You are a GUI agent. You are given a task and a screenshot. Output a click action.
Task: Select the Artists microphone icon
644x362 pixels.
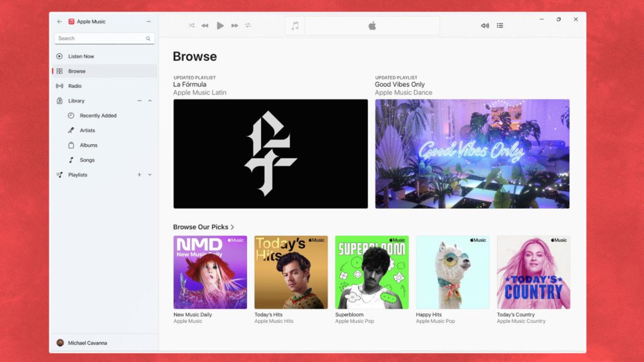click(71, 130)
